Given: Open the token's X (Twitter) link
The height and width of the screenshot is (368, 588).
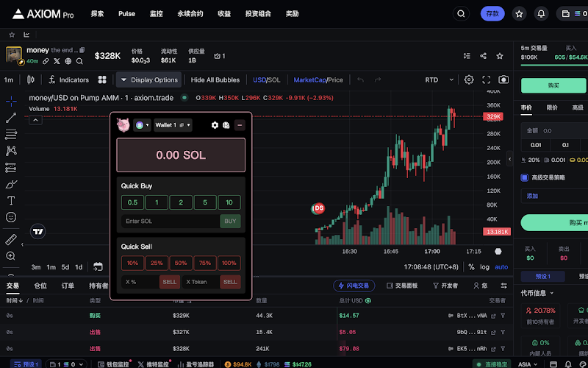Looking at the screenshot, I should pos(57,61).
